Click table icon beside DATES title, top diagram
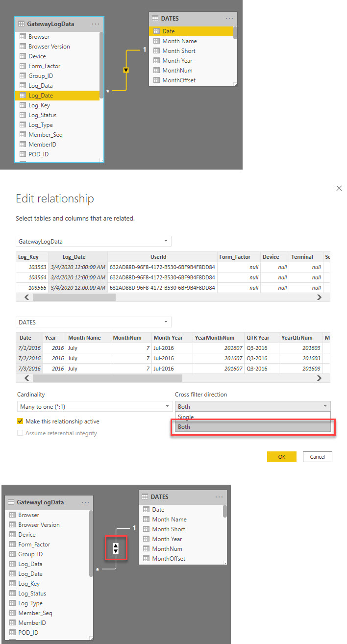Viewport: 347px width, 644px height. 155,18
